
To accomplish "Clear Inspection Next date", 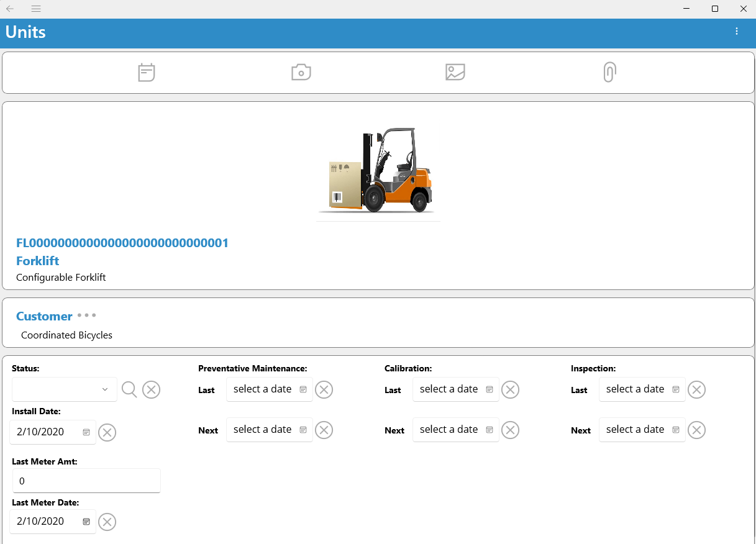I will pos(696,430).
